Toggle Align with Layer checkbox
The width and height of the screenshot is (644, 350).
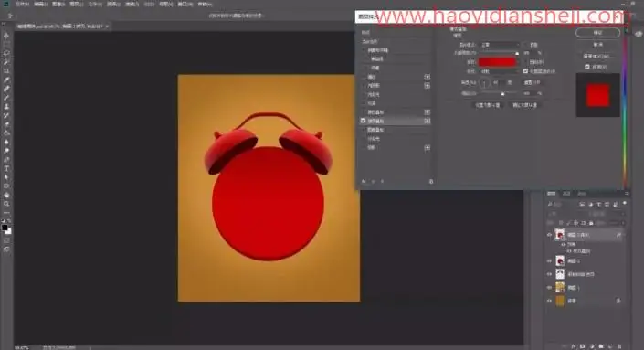[x=525, y=71]
